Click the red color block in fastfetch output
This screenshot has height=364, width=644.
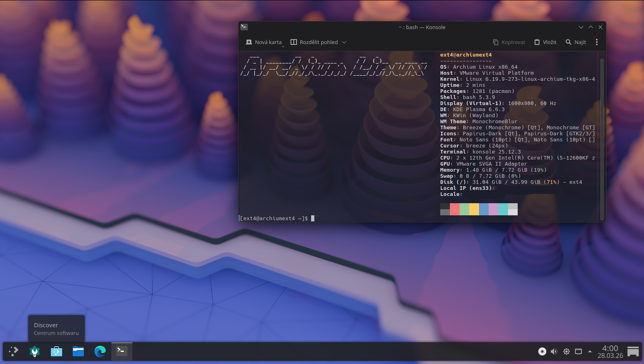tap(455, 209)
